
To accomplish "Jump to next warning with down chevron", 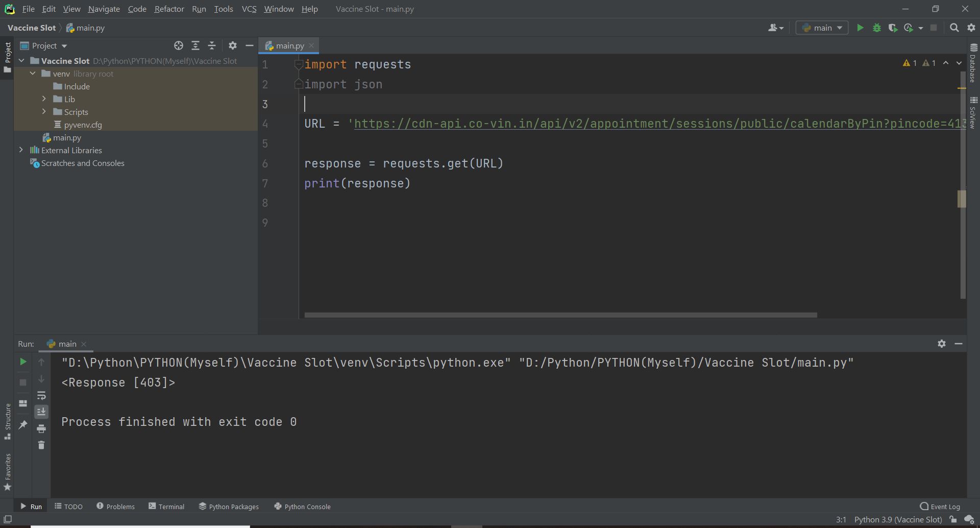I will tap(959, 62).
